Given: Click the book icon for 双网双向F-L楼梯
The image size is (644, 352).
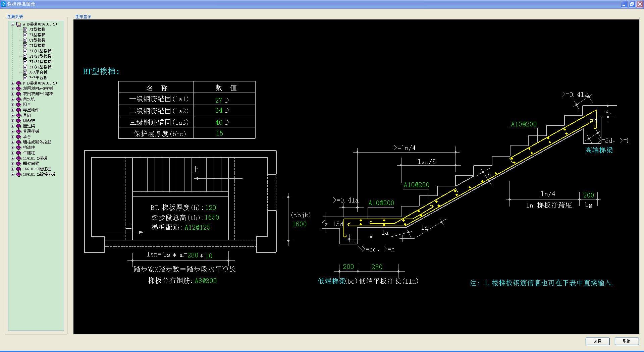Looking at the screenshot, I should (x=19, y=94).
